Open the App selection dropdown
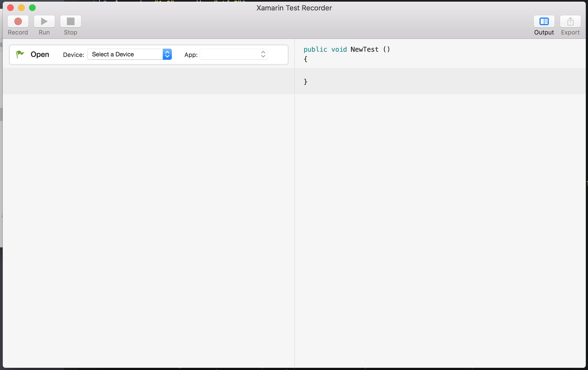 coord(234,54)
